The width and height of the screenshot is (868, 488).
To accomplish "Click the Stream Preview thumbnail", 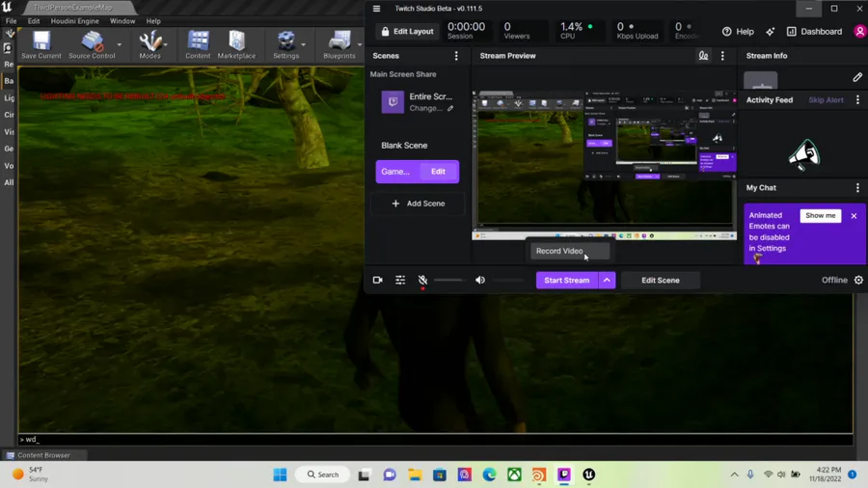I will (604, 166).
